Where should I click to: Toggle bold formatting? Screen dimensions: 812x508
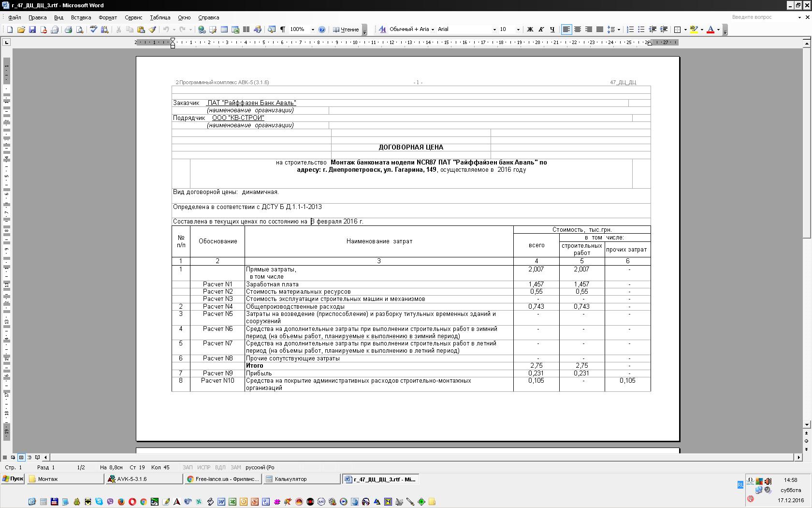[x=530, y=30]
